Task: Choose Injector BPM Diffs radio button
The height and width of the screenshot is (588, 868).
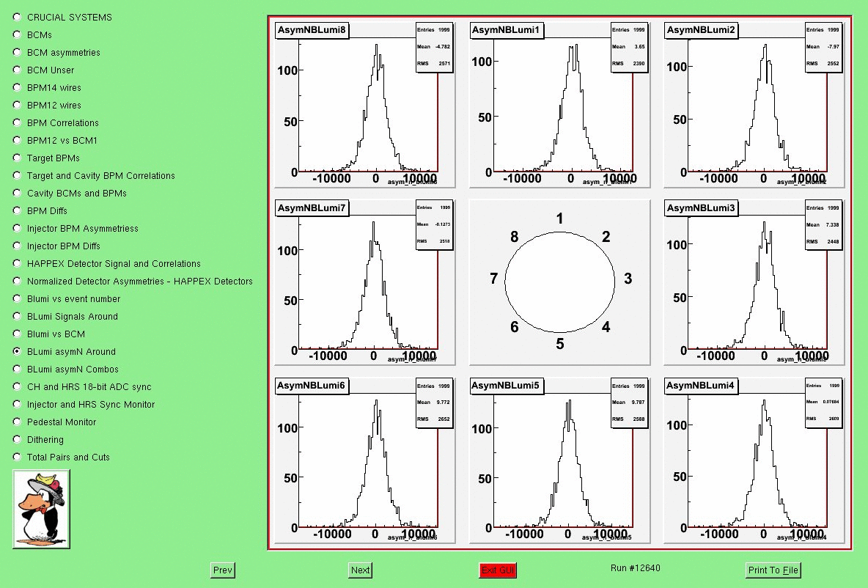Action: [17, 246]
